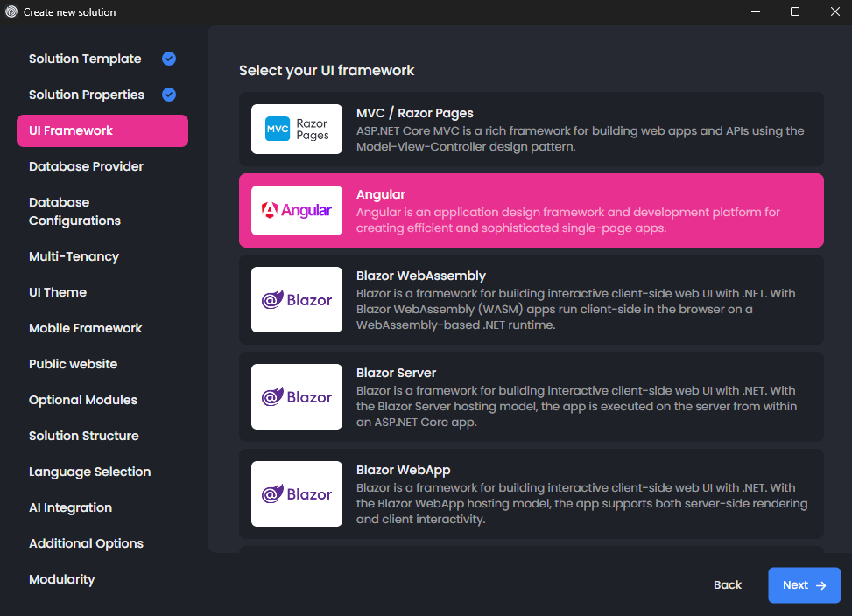Switch to the Multi-Tenancy step
Viewport: 852px width, 616px height.
tap(74, 256)
